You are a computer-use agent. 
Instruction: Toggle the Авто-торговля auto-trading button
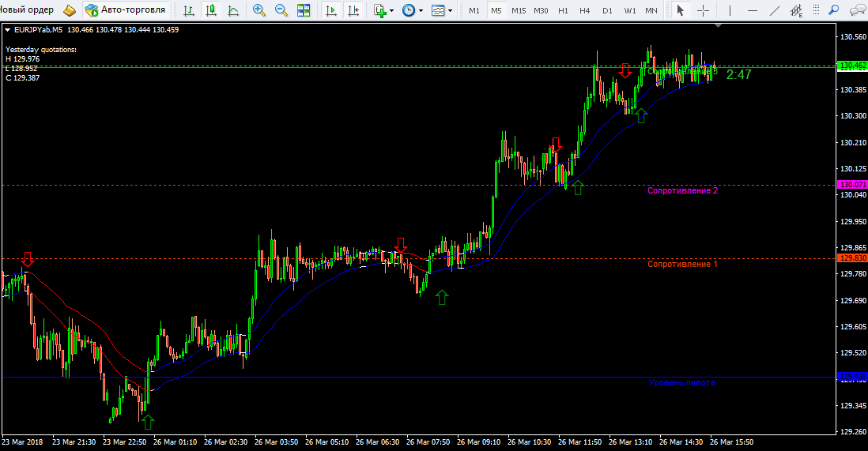coord(126,10)
